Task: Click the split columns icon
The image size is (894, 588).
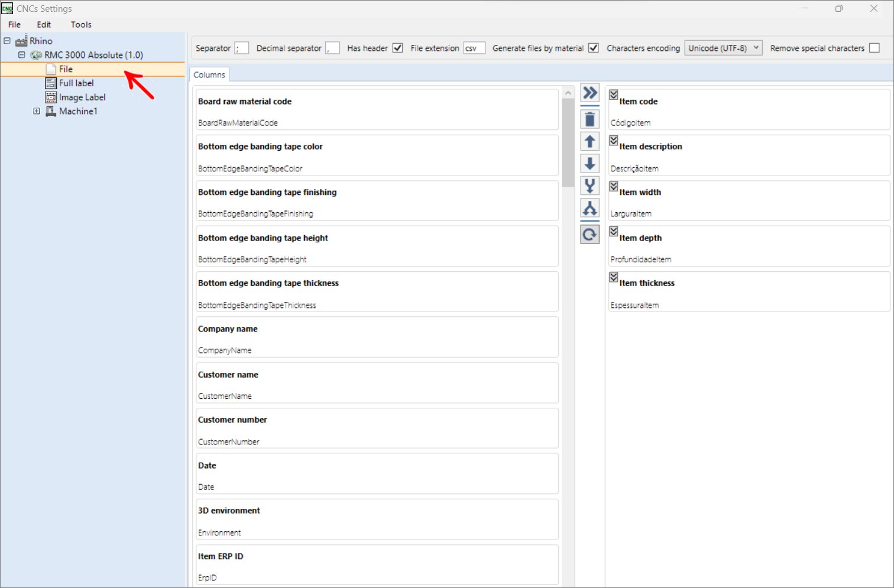Action: pos(589,209)
